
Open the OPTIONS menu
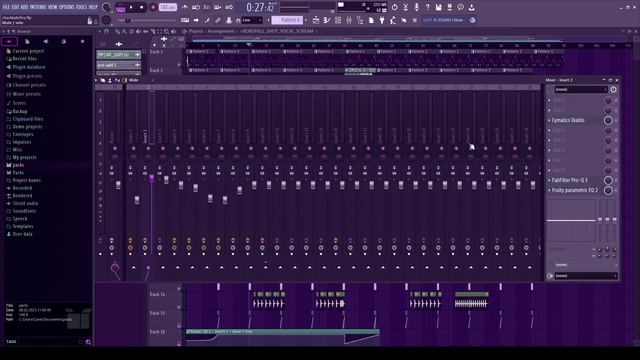click(x=67, y=7)
